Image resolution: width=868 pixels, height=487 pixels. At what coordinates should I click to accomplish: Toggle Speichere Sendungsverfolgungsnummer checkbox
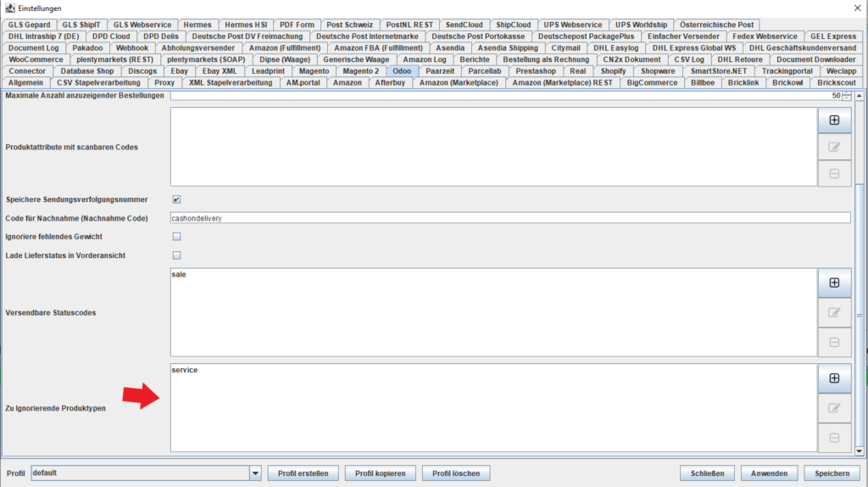coord(176,199)
